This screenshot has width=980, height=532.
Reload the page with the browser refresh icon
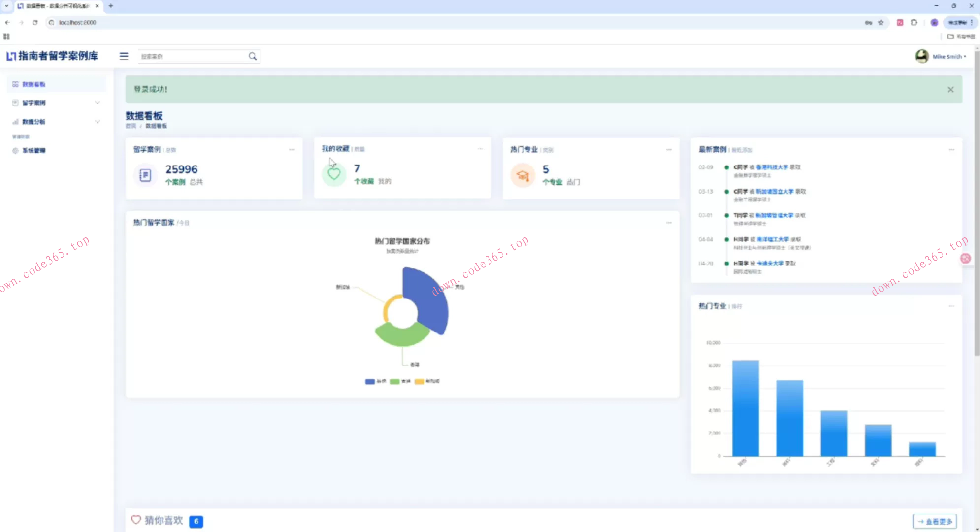pyautogui.click(x=35, y=22)
